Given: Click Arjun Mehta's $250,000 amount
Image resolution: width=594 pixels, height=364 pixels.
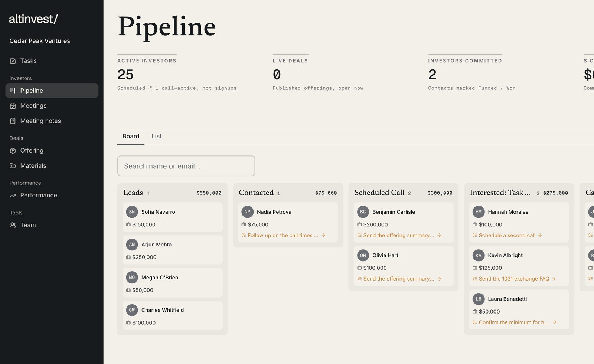Looking at the screenshot, I should click(144, 257).
